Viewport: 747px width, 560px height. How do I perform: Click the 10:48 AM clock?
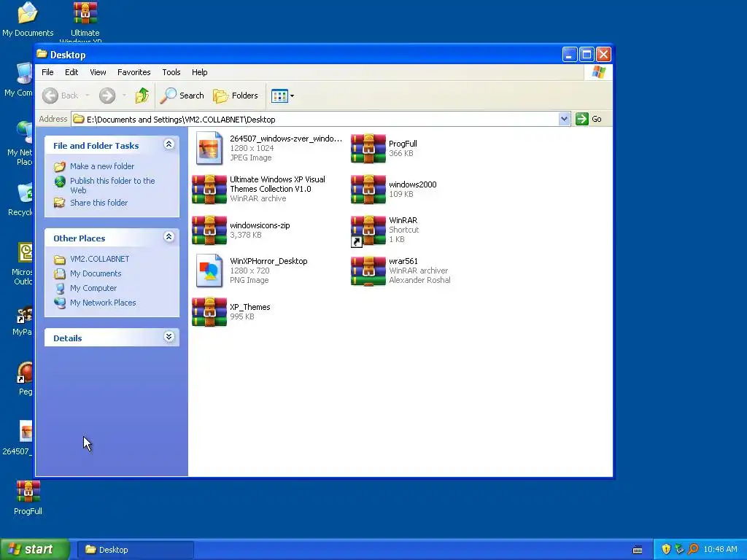[x=720, y=549]
